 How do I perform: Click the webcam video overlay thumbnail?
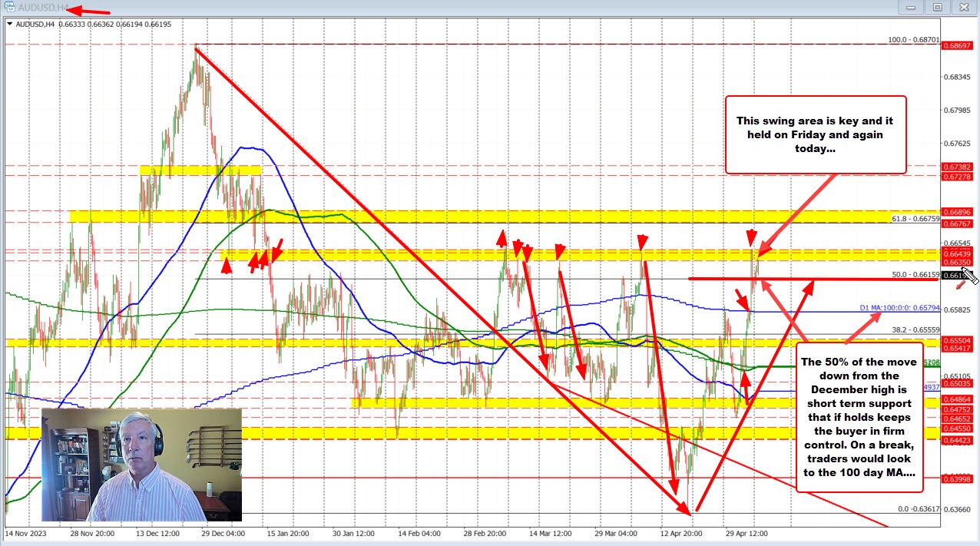[x=141, y=465]
